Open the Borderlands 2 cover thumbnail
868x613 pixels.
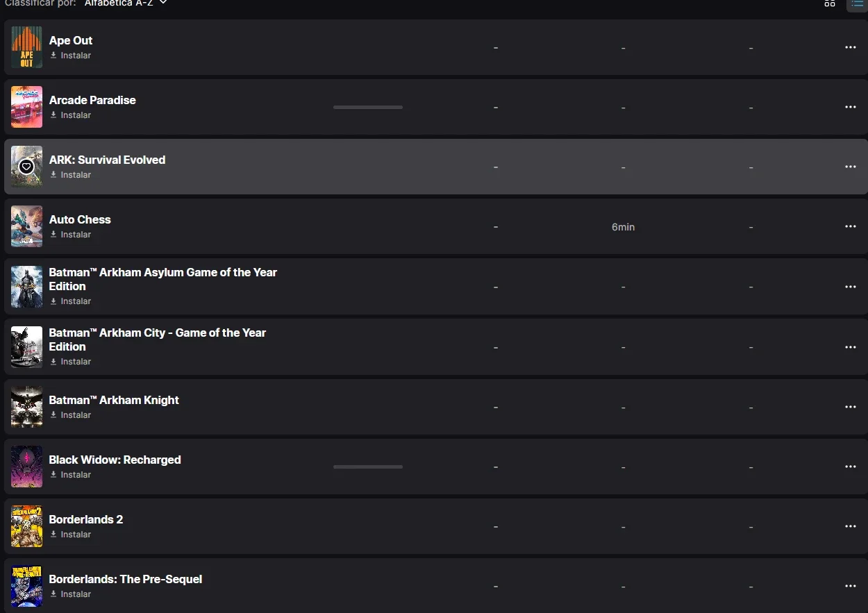[x=26, y=526]
